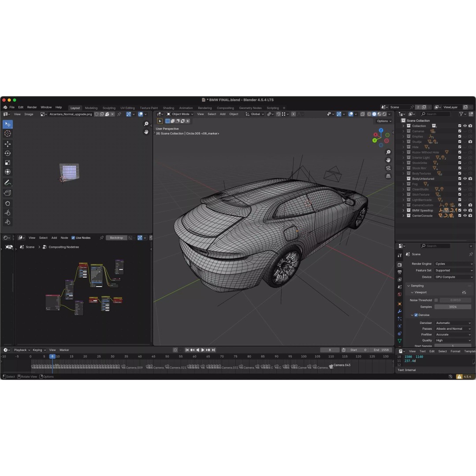Uncheck the checkbox for Fog collection
The height and width of the screenshot is (476, 476).
pyautogui.click(x=460, y=184)
